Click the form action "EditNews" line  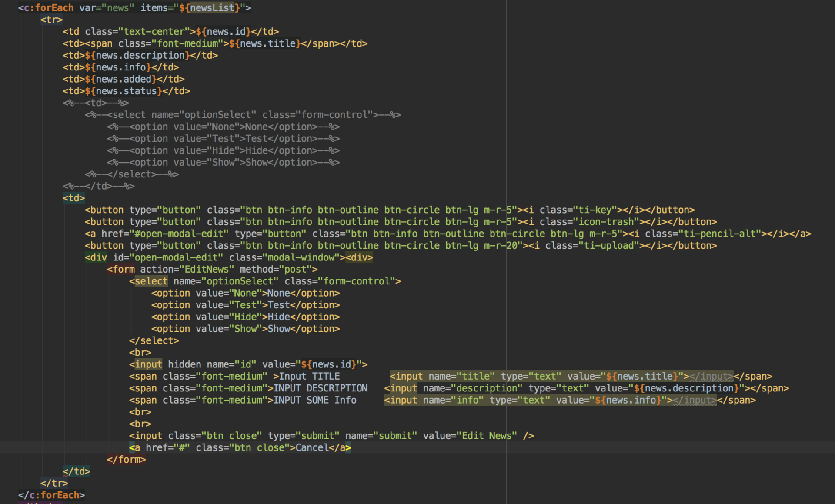pyautogui.click(x=212, y=270)
